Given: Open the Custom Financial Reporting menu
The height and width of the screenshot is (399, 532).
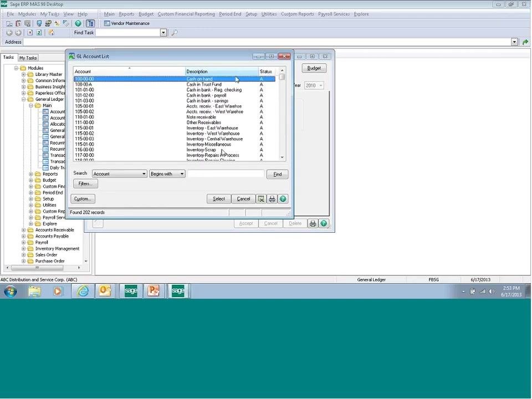Looking at the screenshot, I should pyautogui.click(x=186, y=14).
